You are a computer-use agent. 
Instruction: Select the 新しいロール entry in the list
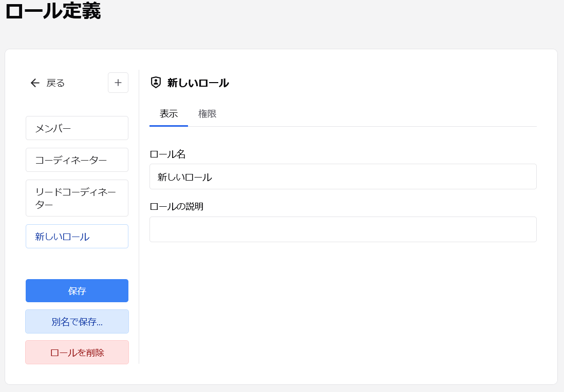pyautogui.click(x=77, y=236)
